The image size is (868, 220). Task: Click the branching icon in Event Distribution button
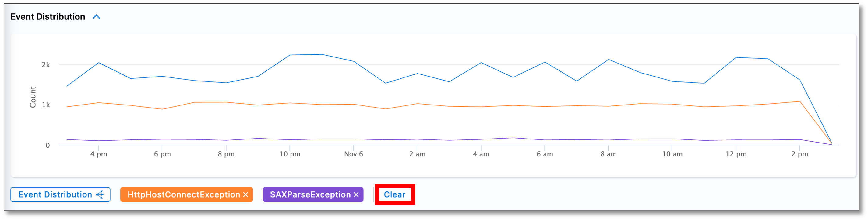pos(100,194)
